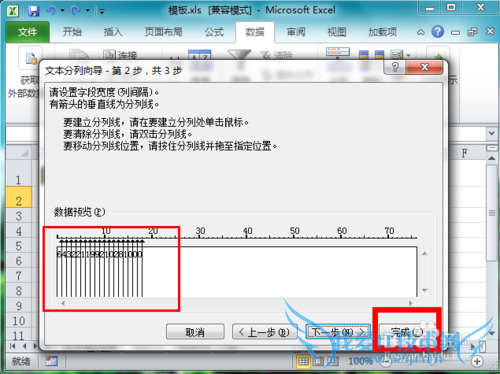The image size is (500, 374).
Task: Click the 获取外部数据 icon in ribbon
Action: pos(31,59)
